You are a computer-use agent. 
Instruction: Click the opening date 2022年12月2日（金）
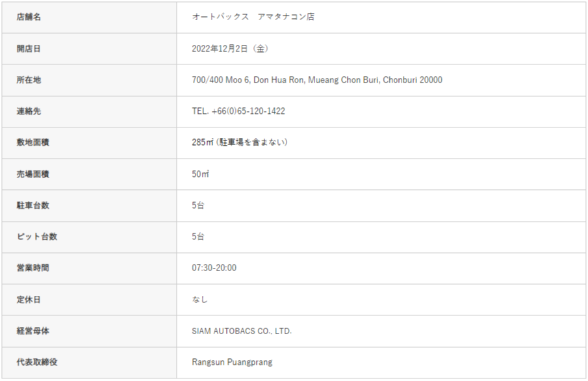(230, 49)
